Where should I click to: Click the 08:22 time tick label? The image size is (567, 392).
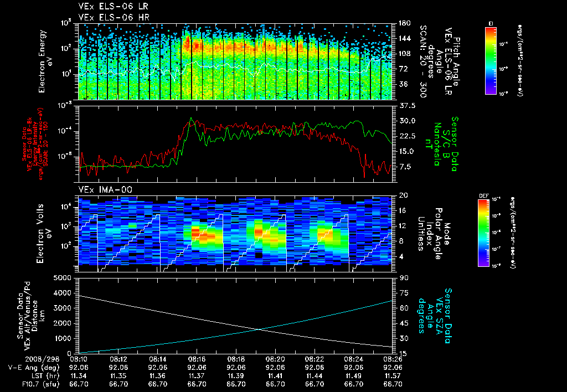tap(315, 360)
